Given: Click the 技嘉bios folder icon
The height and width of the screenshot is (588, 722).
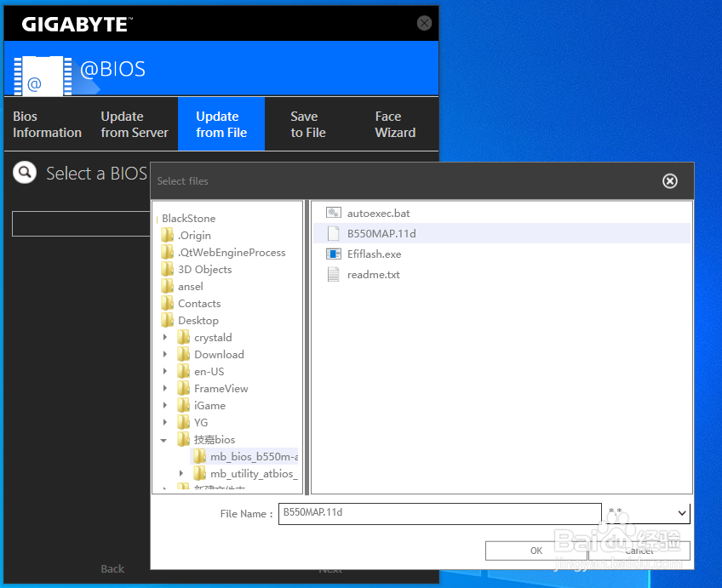Looking at the screenshot, I should [x=183, y=439].
